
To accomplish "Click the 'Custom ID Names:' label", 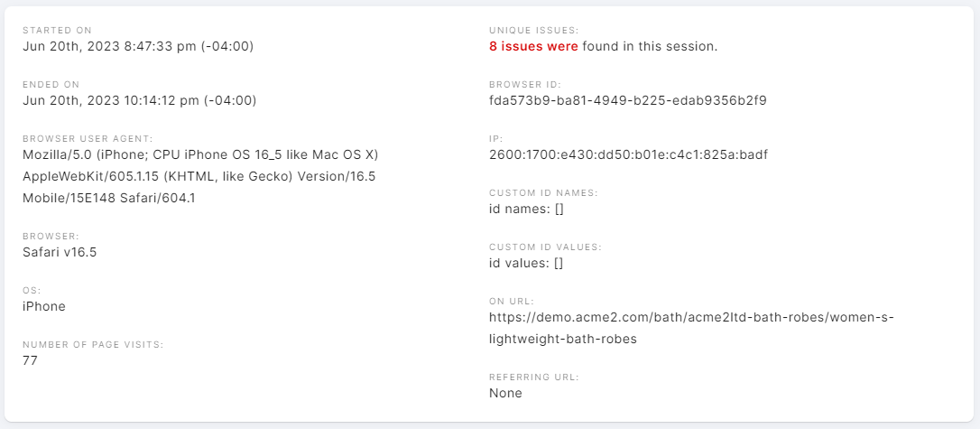I will 544,193.
